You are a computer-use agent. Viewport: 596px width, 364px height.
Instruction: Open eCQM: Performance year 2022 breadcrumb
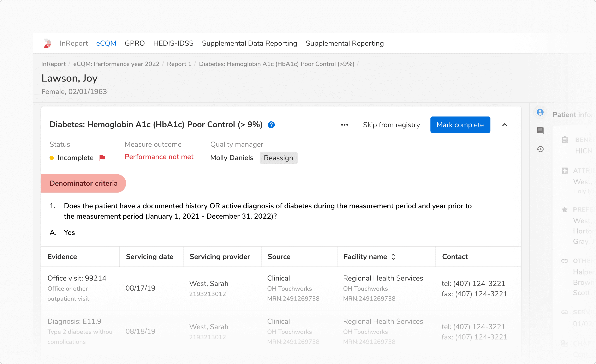point(116,64)
